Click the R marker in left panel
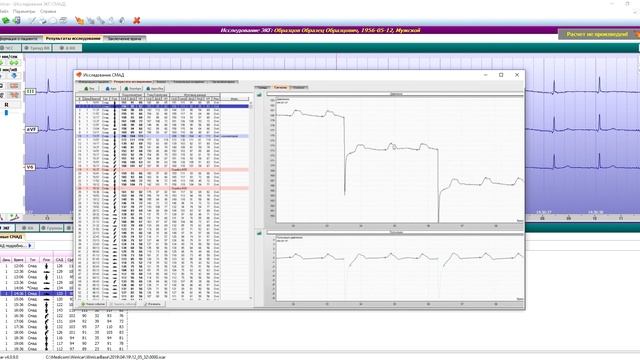This screenshot has height=360, width=640. 6,105
